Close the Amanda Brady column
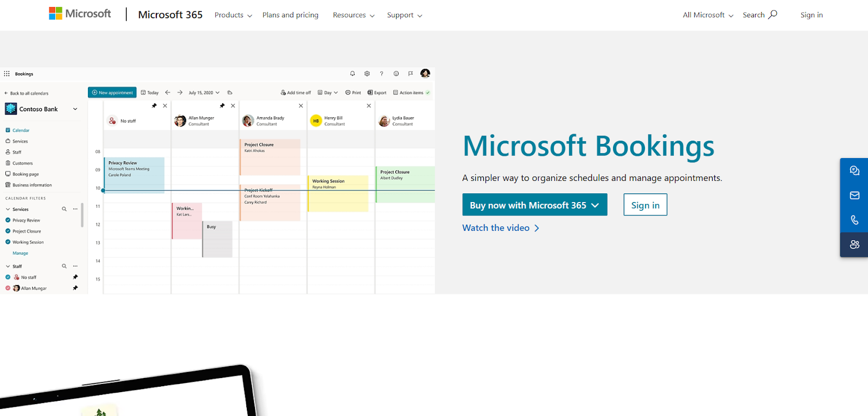The image size is (868, 416). click(301, 106)
